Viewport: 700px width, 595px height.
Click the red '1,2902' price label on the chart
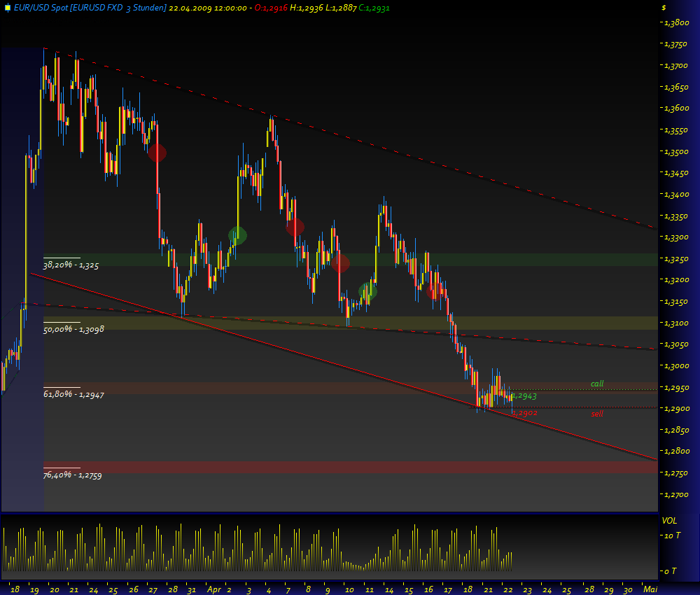(525, 414)
